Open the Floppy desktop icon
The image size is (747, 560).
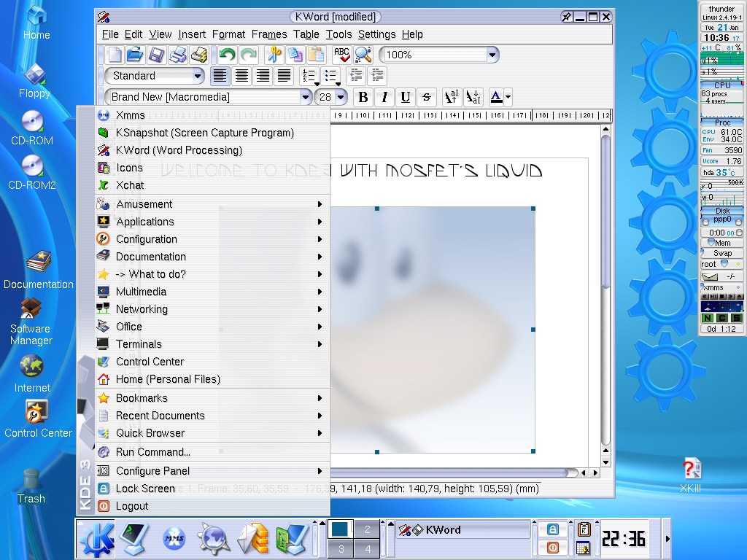pyautogui.click(x=34, y=81)
